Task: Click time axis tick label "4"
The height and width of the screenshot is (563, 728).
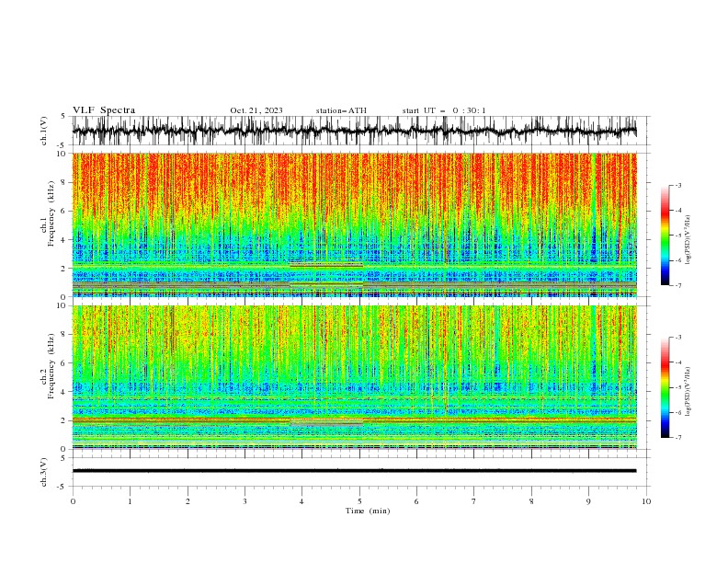Action: click(x=301, y=501)
